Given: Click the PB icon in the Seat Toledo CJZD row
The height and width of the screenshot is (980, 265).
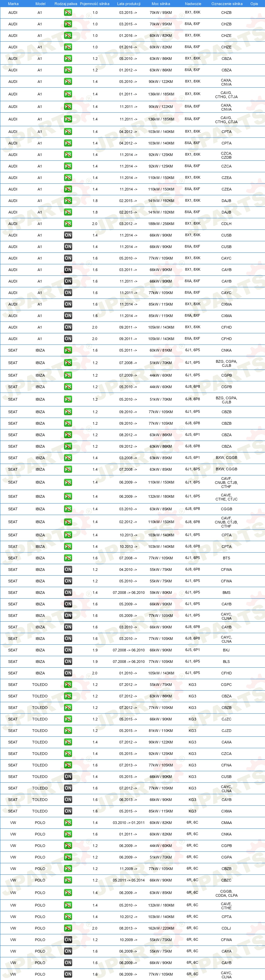Looking at the screenshot, I should (68, 731).
